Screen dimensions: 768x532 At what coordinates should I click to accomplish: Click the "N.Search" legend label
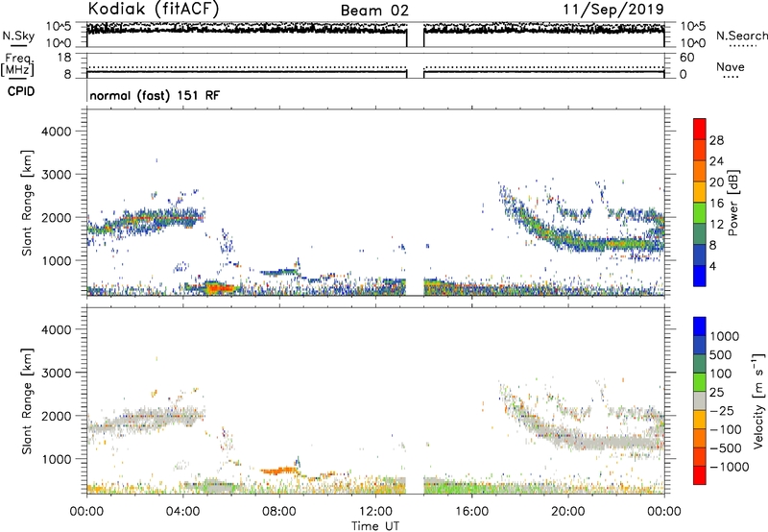(741, 36)
